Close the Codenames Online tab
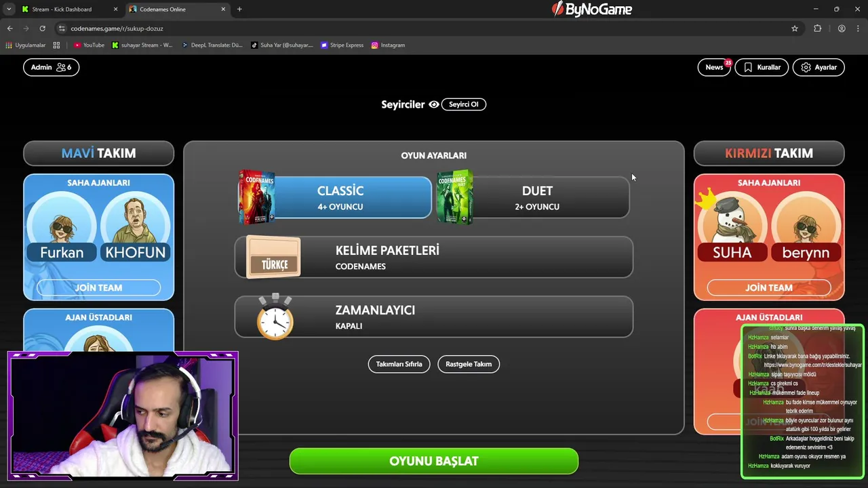This screenshot has width=868, height=488. tap(223, 9)
